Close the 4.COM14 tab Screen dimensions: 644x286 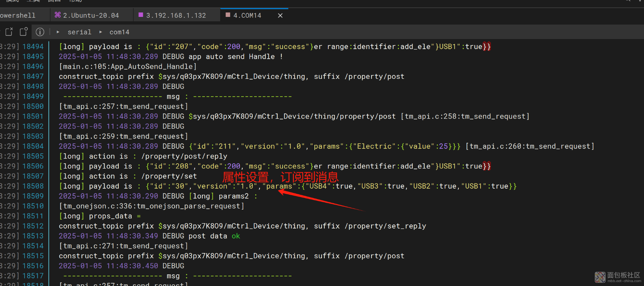280,15
